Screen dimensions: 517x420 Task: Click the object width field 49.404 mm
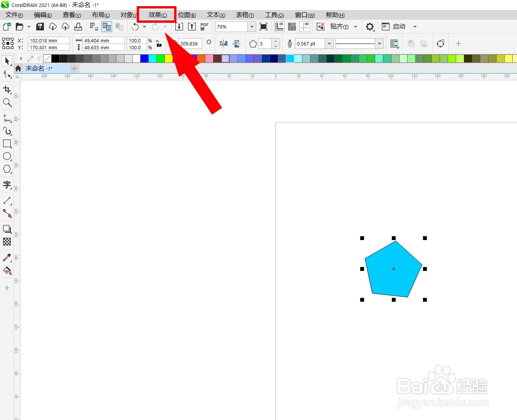pyautogui.click(x=104, y=40)
